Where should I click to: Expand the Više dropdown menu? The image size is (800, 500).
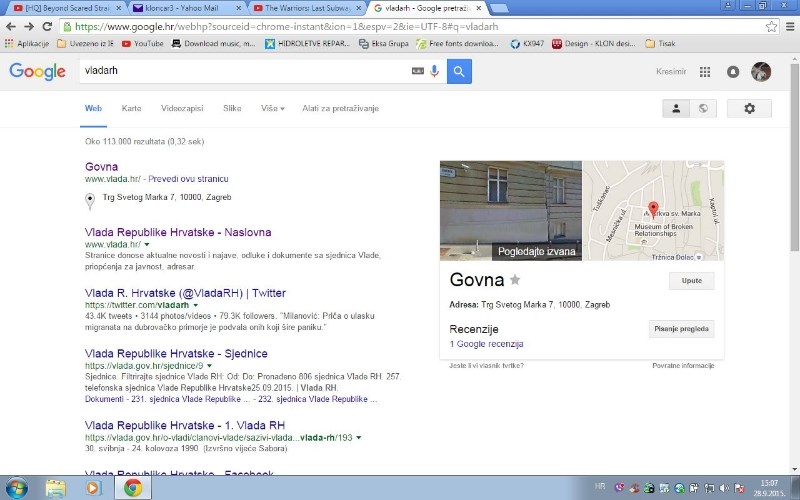pyautogui.click(x=272, y=108)
